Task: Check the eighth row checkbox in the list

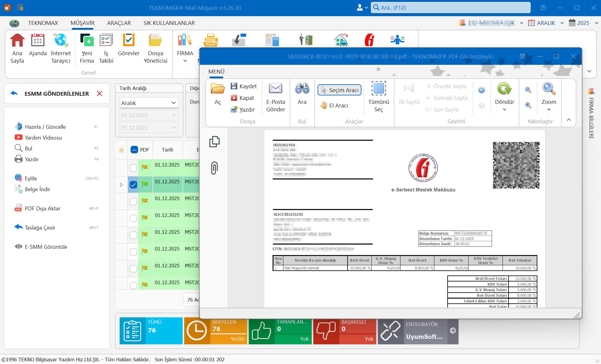Action: coord(133,285)
